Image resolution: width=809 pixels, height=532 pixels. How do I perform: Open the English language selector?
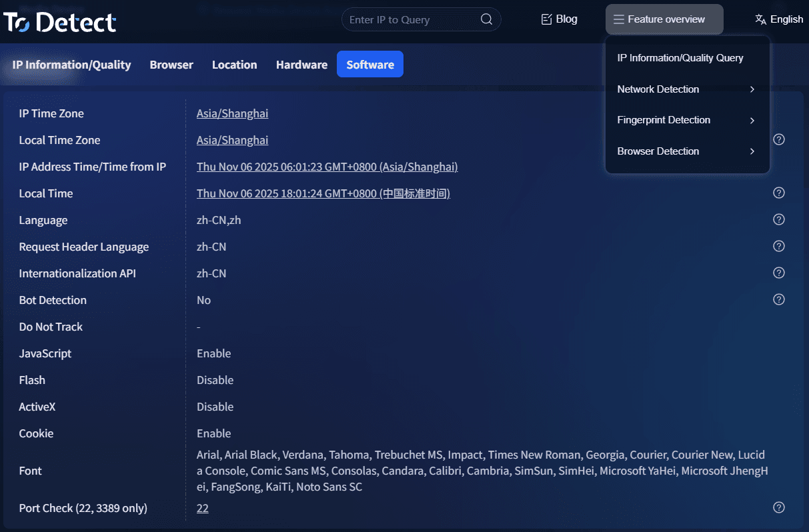(779, 19)
